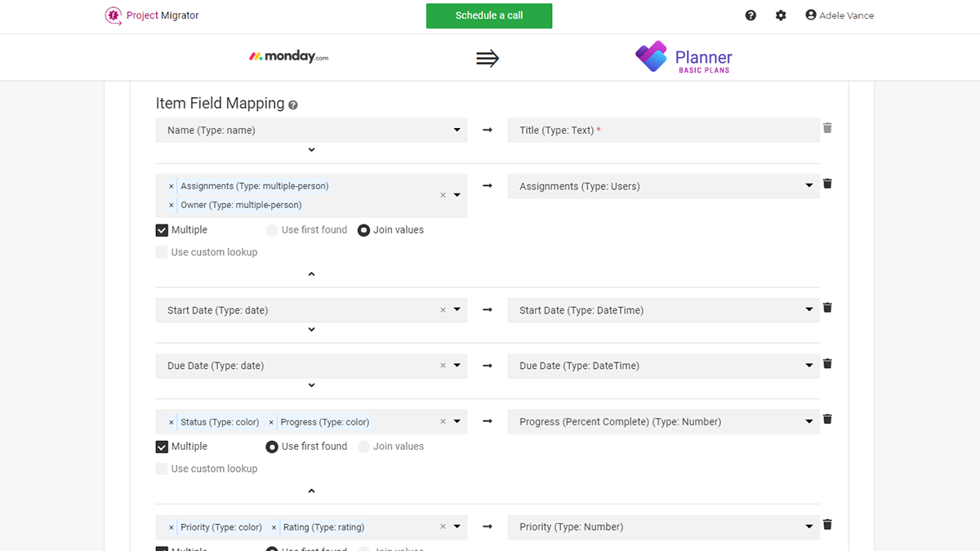Click the Adele Vance user avatar icon
This screenshot has width=980, height=551.
pyautogui.click(x=811, y=15)
